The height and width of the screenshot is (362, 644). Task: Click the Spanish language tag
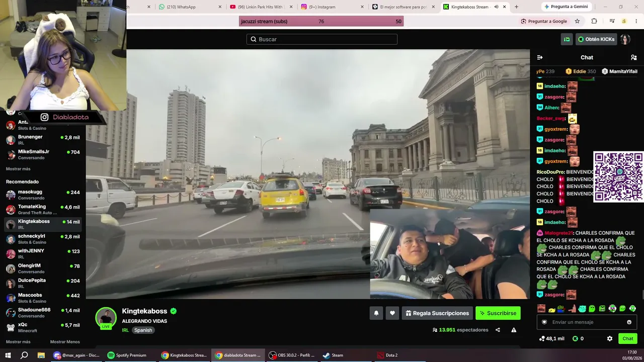[x=143, y=330]
